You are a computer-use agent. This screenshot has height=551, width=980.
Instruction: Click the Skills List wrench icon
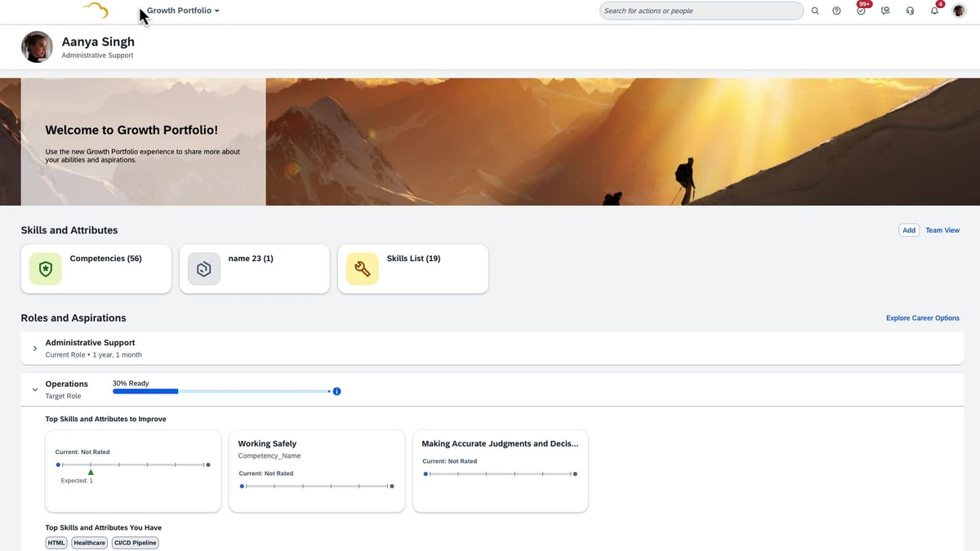(x=362, y=268)
